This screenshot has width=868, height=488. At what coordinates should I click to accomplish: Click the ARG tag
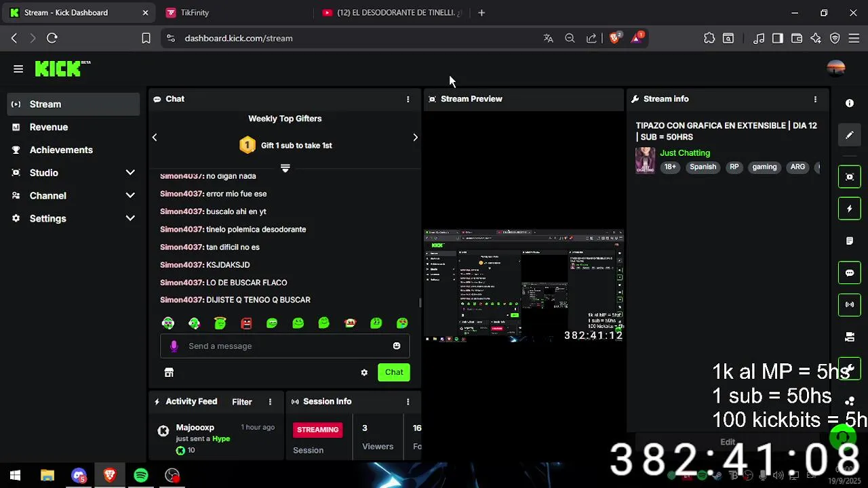[x=797, y=167]
